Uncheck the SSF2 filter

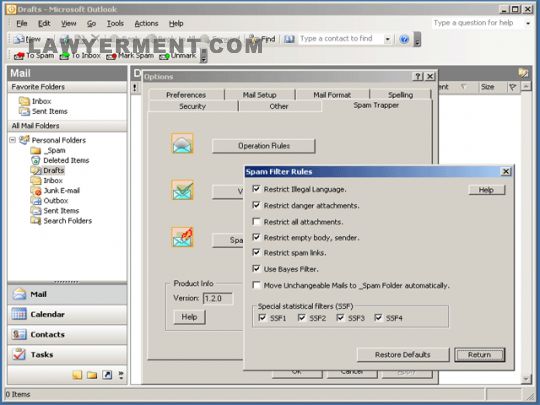301,318
